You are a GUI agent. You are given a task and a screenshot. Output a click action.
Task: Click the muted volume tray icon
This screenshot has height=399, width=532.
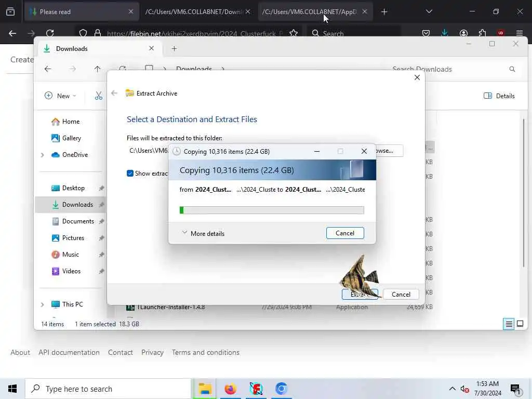pos(464,389)
